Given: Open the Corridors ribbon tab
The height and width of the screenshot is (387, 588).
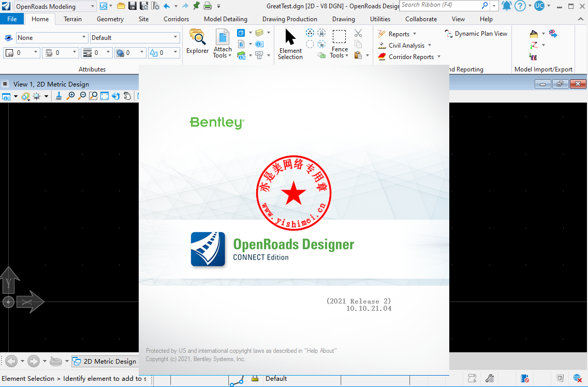Looking at the screenshot, I should 177,19.
